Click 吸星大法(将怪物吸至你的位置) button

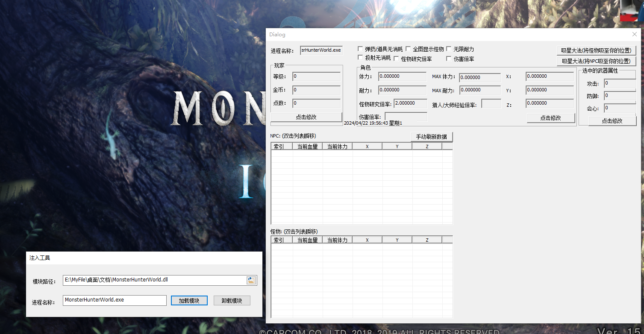pyautogui.click(x=596, y=50)
